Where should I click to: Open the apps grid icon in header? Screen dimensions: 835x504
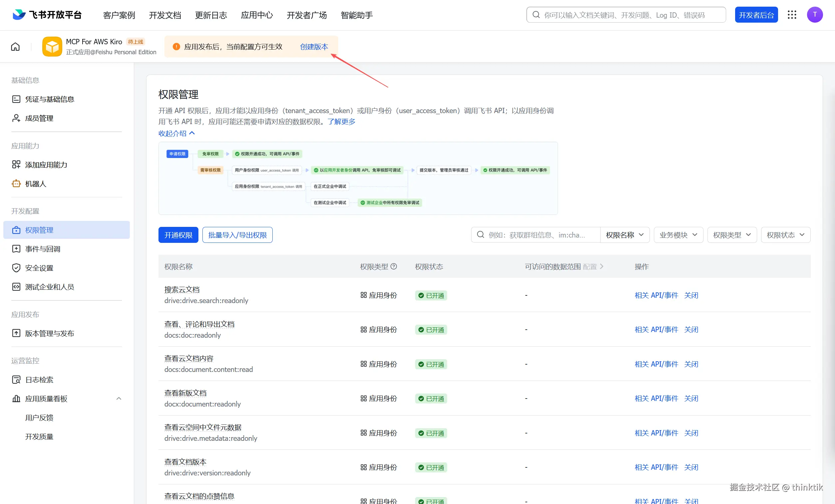click(792, 15)
